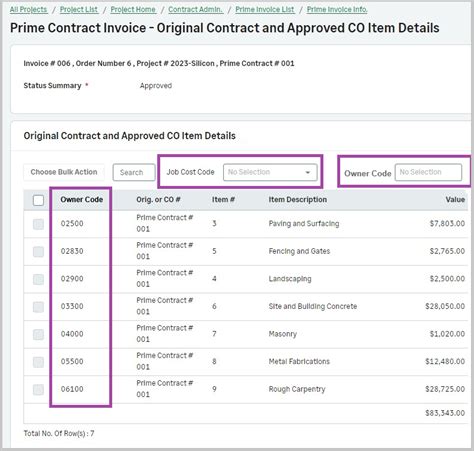
Task: Click the Value column header
Action: (x=455, y=200)
